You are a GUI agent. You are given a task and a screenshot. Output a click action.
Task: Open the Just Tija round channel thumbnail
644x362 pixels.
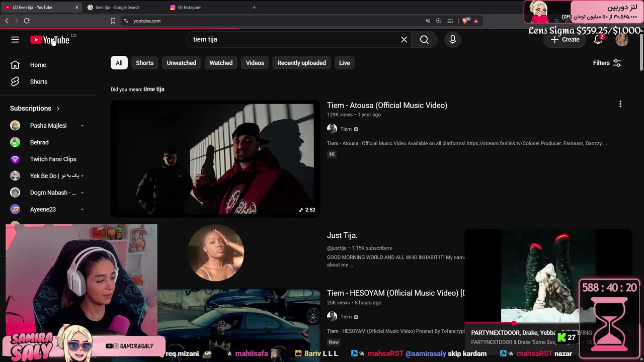click(215, 252)
